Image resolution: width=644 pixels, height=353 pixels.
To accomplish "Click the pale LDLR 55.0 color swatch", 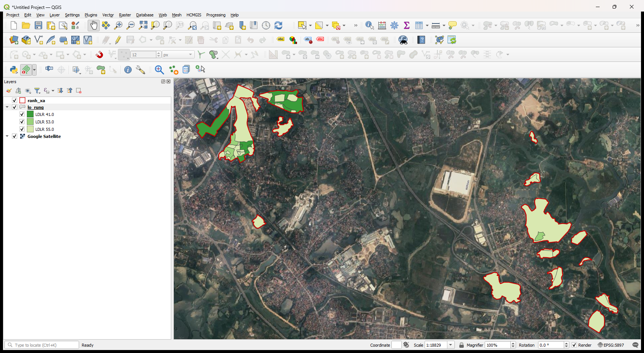I will [x=30, y=129].
